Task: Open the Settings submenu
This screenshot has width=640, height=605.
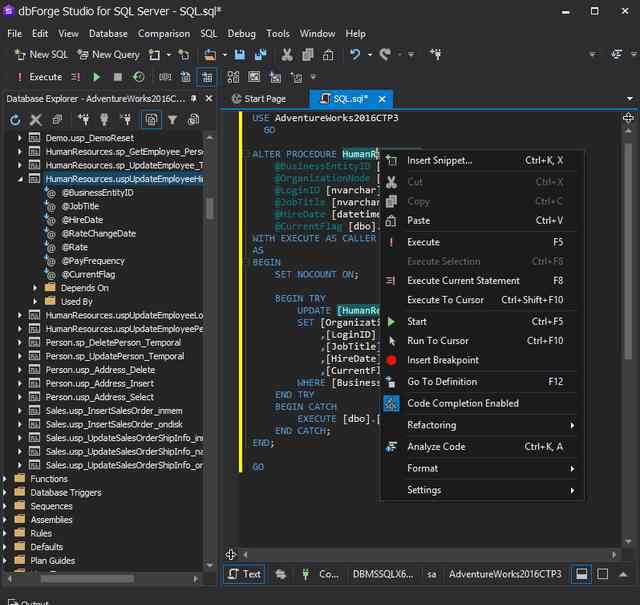Action: click(x=482, y=490)
